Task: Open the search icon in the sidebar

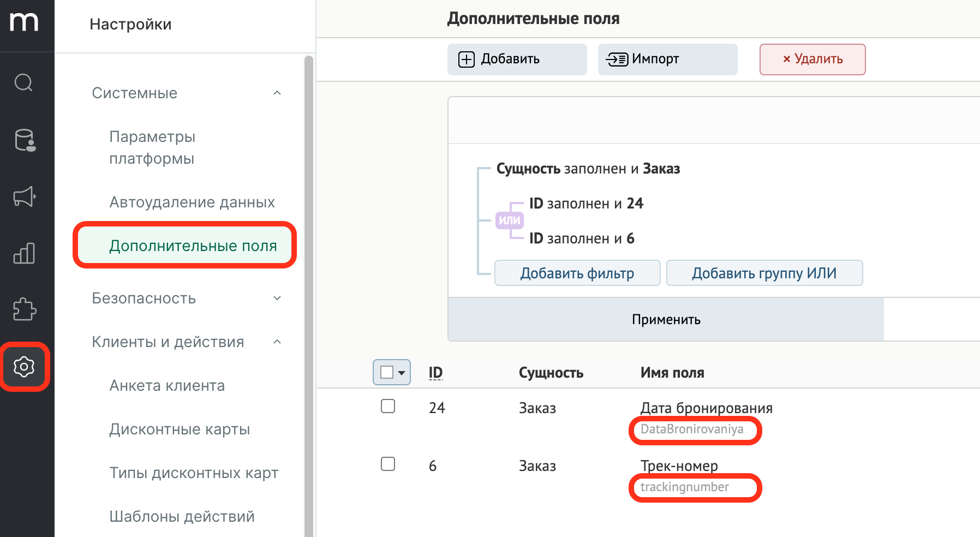Action: coord(24,83)
